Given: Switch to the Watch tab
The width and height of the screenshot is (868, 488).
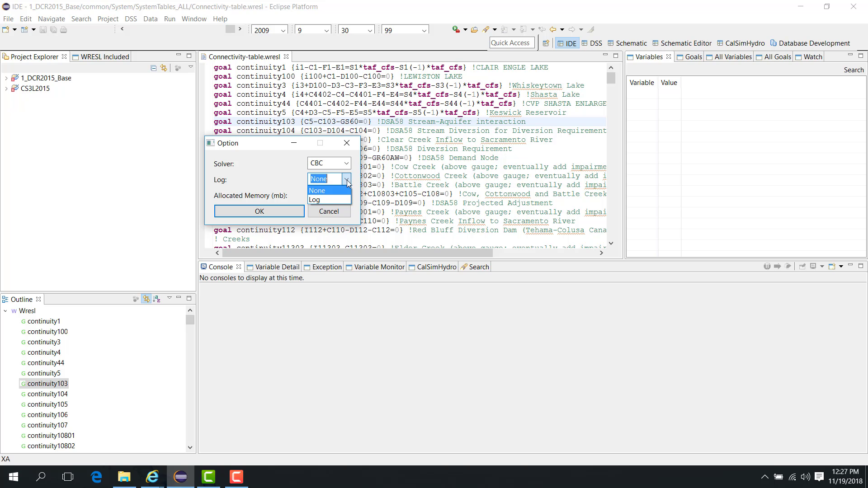Looking at the screenshot, I should tap(809, 56).
